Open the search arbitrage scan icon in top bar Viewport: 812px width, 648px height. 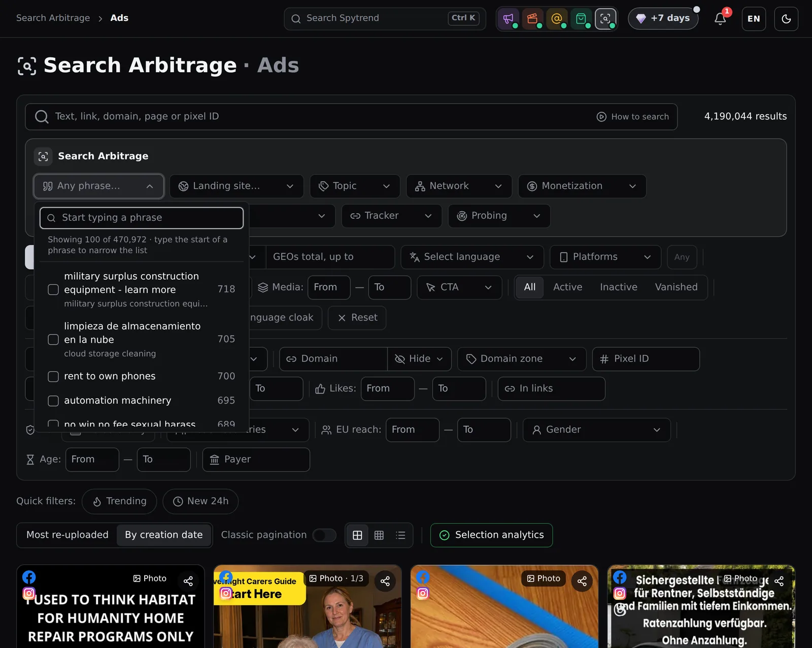(605, 19)
